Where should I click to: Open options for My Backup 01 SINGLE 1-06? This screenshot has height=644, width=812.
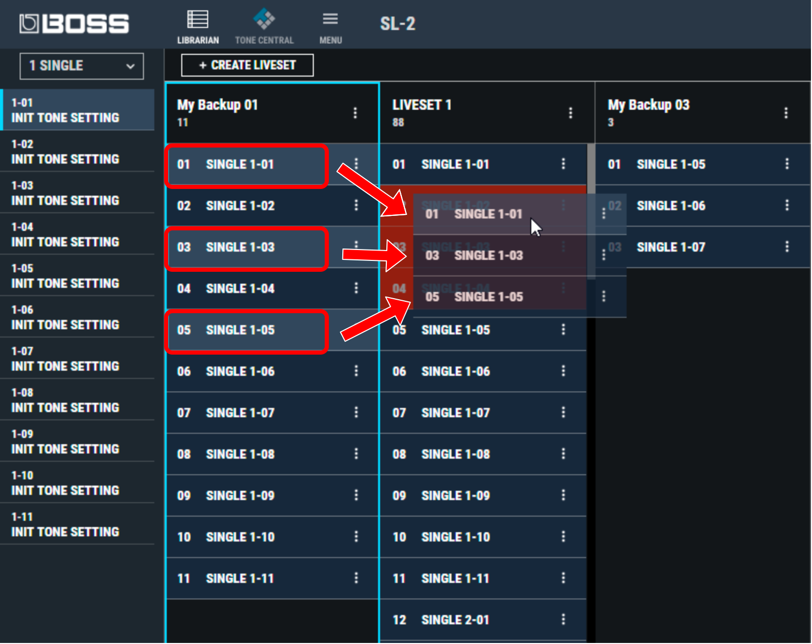(356, 371)
